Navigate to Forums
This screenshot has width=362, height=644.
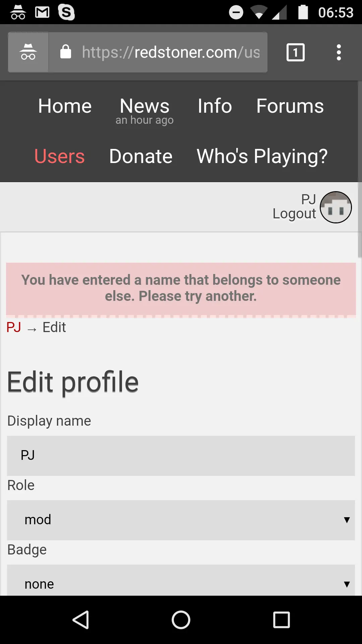[290, 106]
